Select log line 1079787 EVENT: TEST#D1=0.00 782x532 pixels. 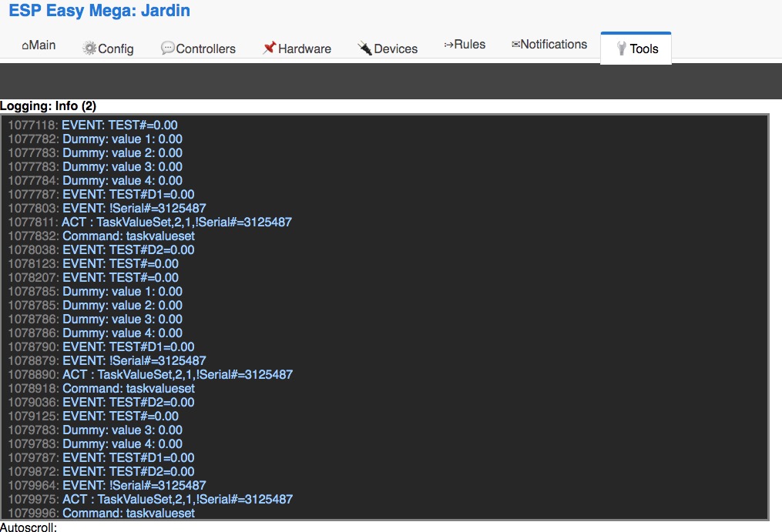pos(101,458)
